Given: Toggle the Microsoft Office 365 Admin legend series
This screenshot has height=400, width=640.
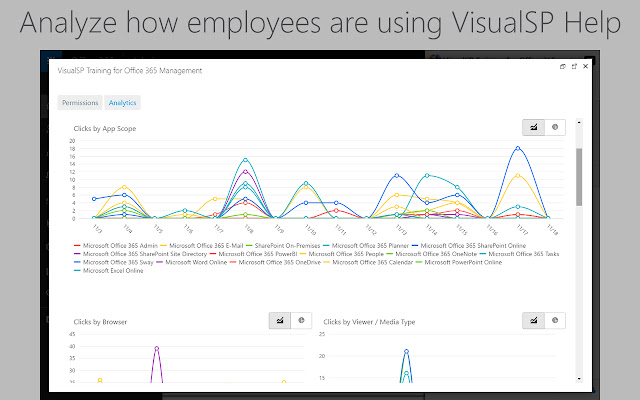Looking at the screenshot, I should click(x=116, y=246).
